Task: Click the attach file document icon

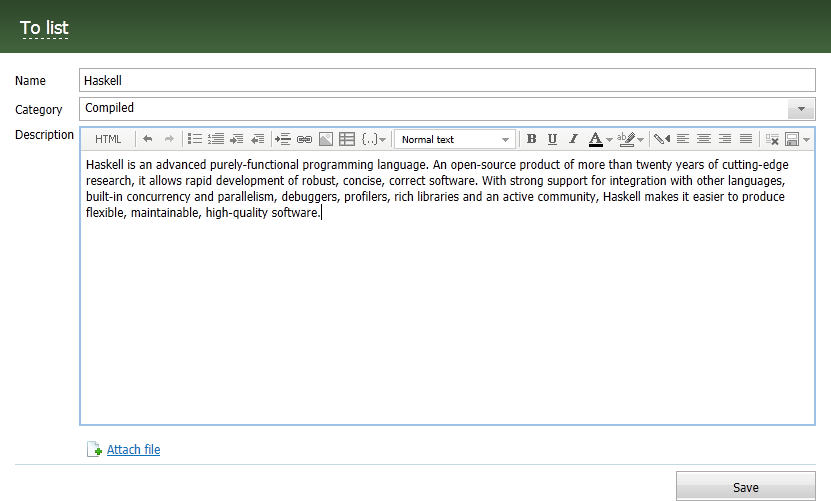Action: coord(94,449)
